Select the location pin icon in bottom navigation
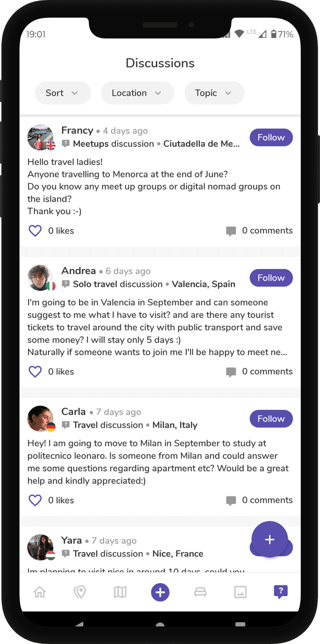This screenshot has width=320, height=644. [80, 592]
